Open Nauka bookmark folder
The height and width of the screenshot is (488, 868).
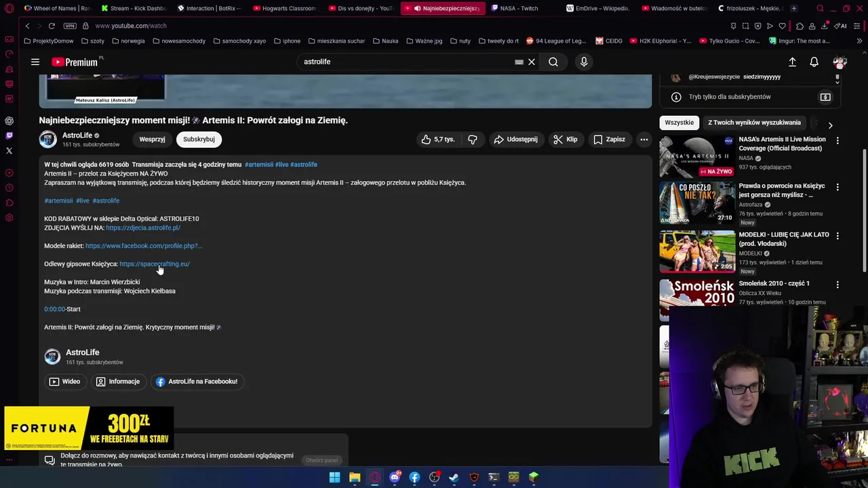385,41
